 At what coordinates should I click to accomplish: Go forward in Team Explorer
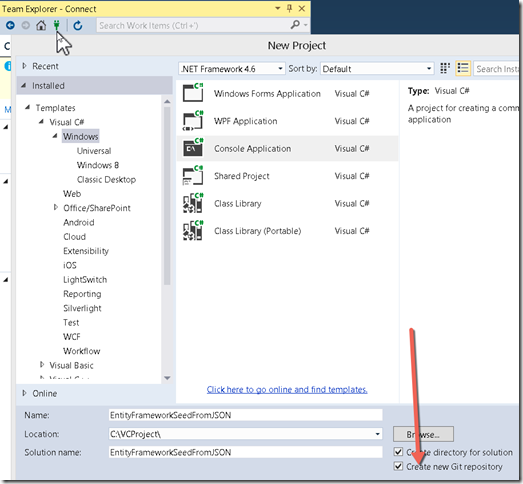(26, 25)
